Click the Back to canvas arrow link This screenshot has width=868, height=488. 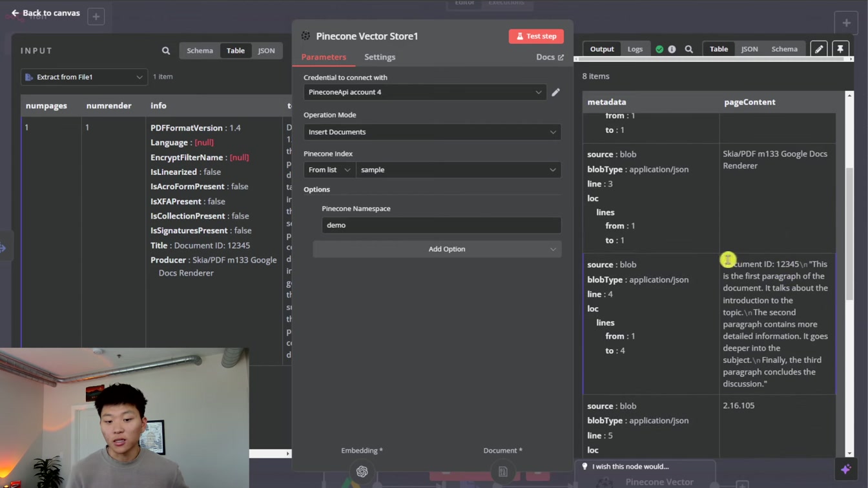[x=45, y=13]
